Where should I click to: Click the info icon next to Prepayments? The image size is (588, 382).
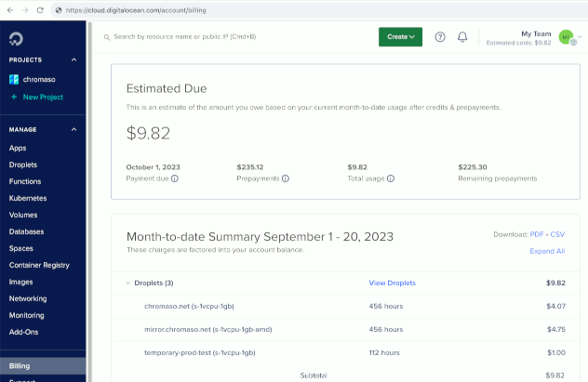[x=286, y=178]
